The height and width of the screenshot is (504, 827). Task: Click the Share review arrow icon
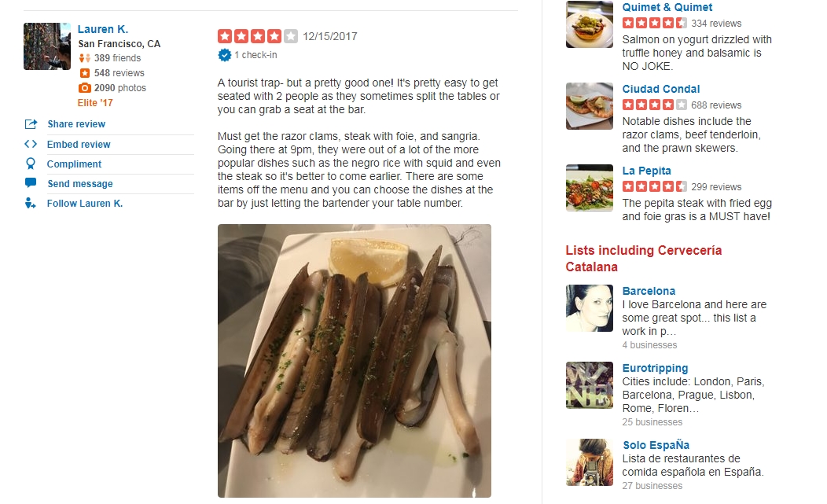point(31,124)
